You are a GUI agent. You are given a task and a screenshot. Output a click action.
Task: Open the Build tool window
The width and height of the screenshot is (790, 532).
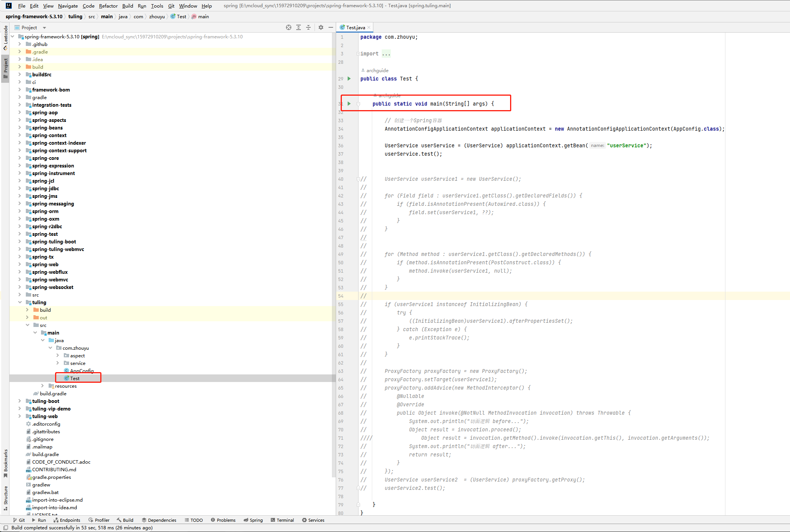click(x=125, y=520)
